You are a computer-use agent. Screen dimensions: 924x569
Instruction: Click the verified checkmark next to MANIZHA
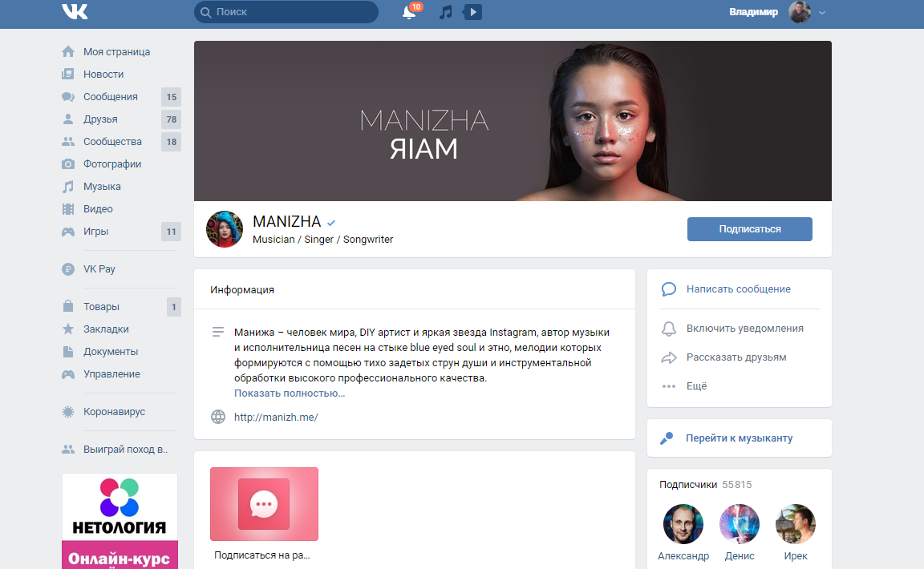tap(331, 223)
